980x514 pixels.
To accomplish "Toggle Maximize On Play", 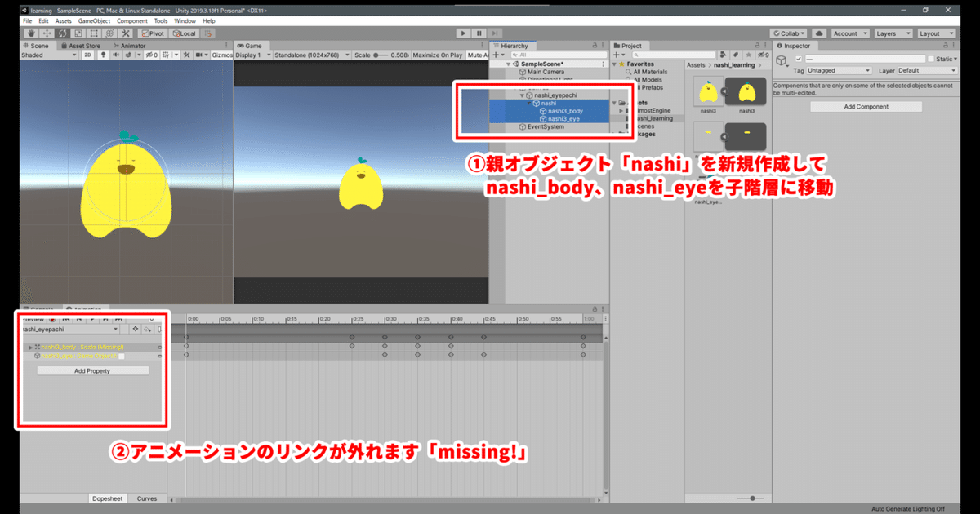I will point(437,55).
